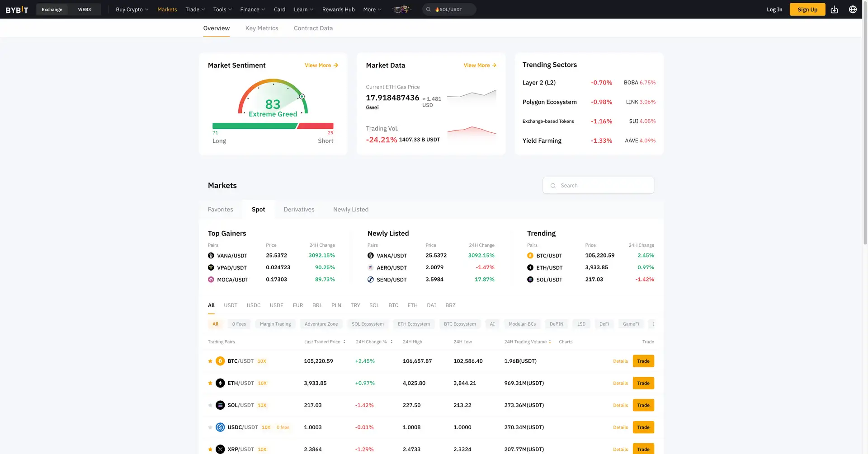Click the Ethereum icon in ETH/USDT row

pyautogui.click(x=220, y=383)
